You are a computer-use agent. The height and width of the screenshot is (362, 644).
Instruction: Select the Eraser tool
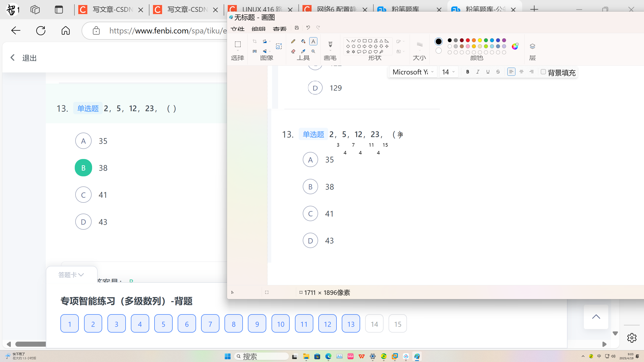pyautogui.click(x=293, y=51)
